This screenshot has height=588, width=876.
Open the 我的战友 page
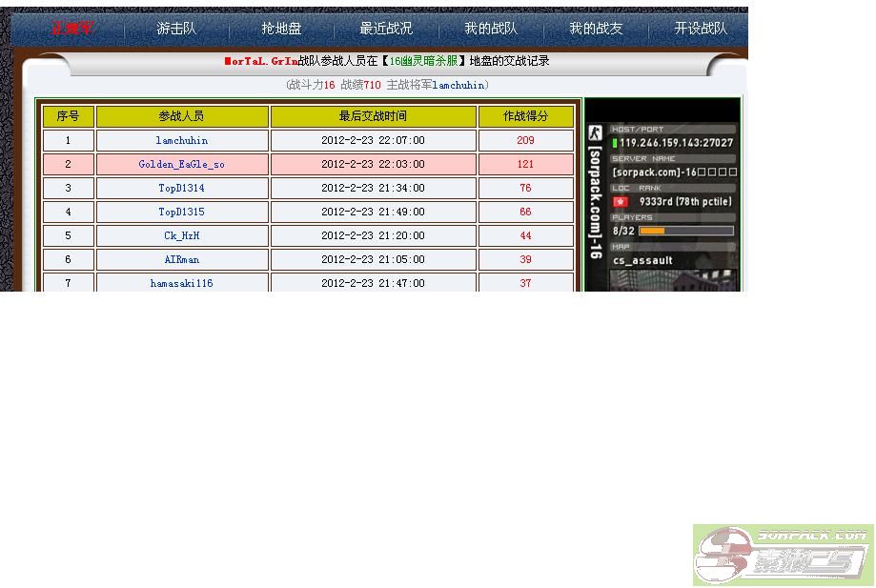click(x=596, y=29)
